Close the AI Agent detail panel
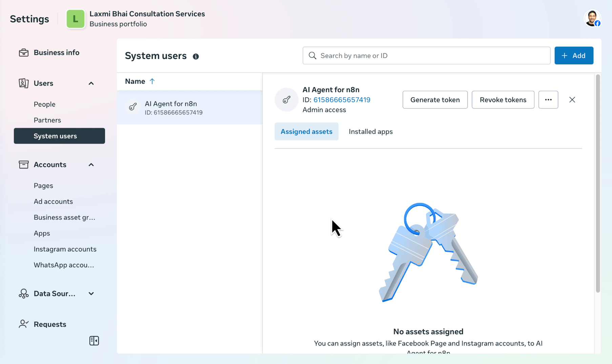This screenshot has height=364, width=612. [572, 100]
